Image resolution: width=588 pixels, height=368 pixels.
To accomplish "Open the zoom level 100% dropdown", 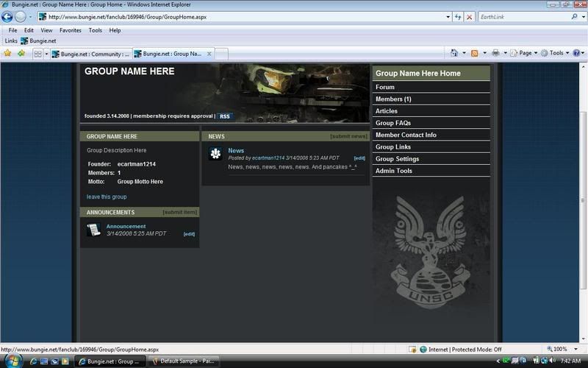I will (x=561, y=349).
